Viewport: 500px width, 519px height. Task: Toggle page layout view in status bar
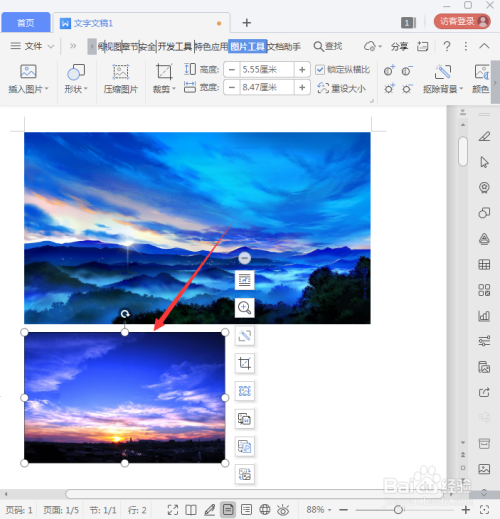point(228,510)
